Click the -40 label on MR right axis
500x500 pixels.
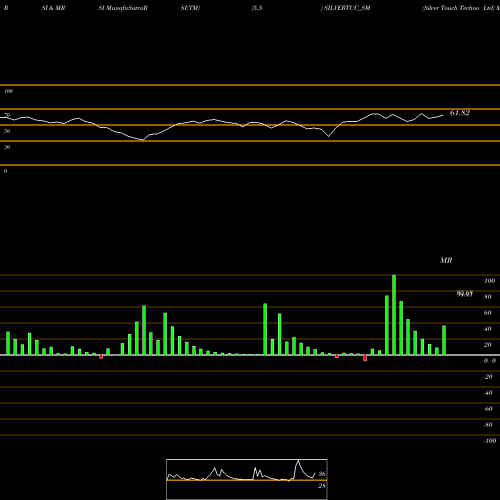(x=488, y=393)
